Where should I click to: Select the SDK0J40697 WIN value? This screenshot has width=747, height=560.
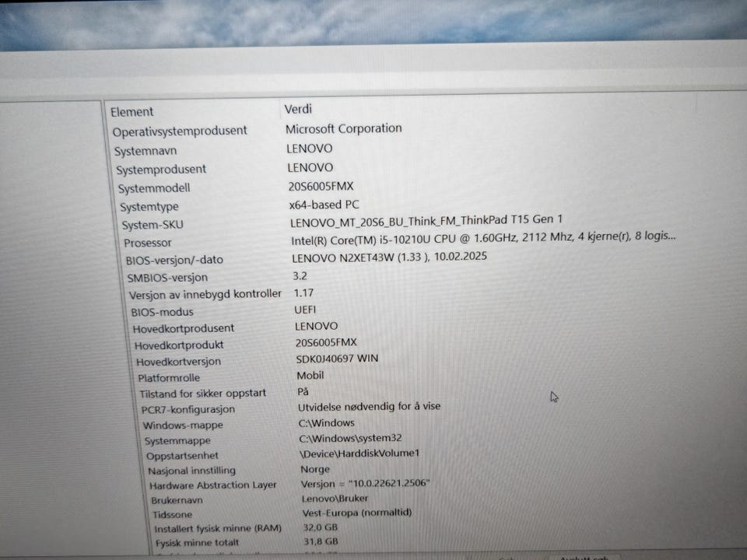pyautogui.click(x=337, y=359)
